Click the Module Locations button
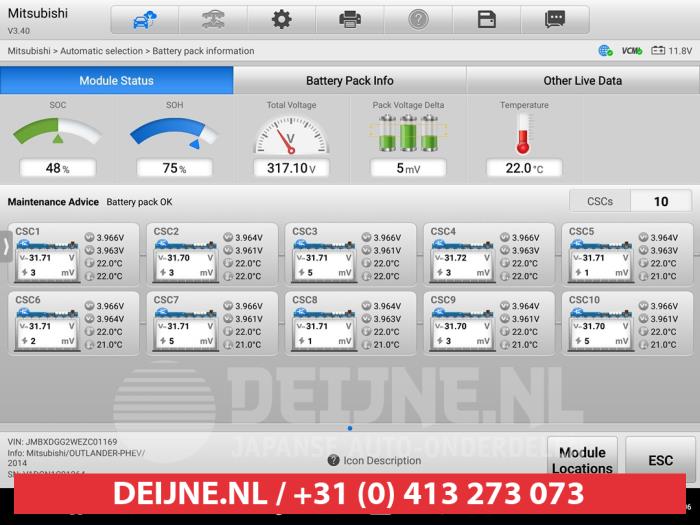The height and width of the screenshot is (525, 700). tap(582, 460)
